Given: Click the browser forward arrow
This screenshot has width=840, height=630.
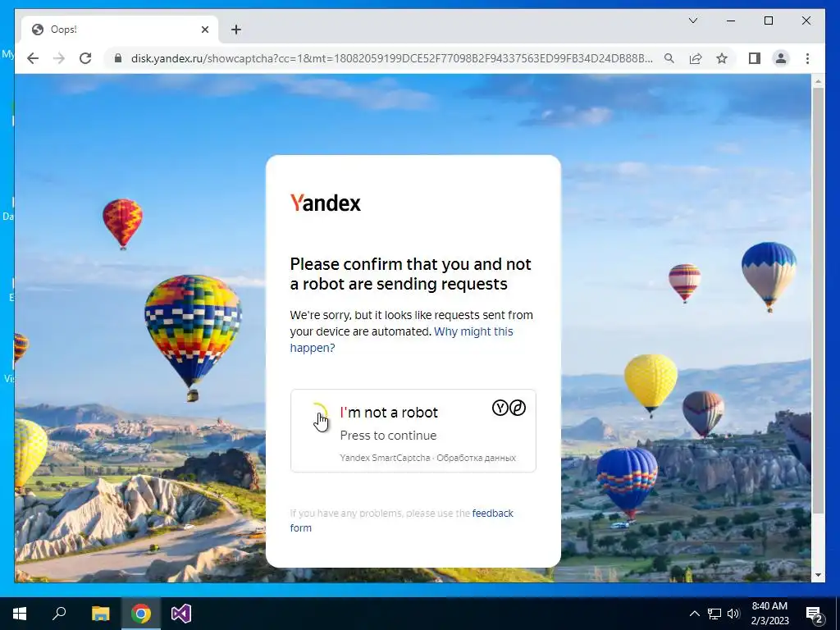Looking at the screenshot, I should (x=59, y=58).
